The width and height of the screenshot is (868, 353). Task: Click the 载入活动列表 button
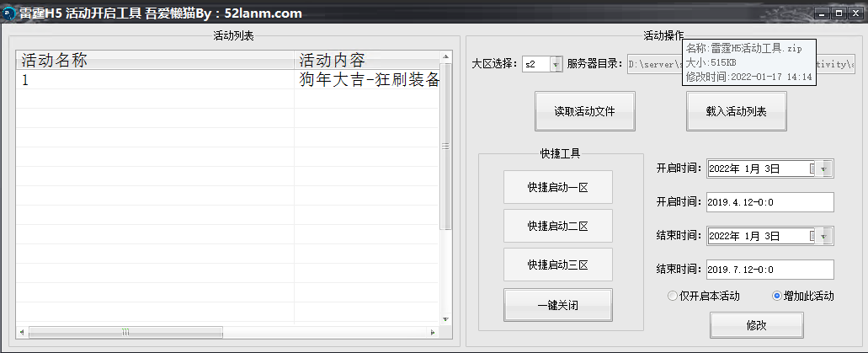click(x=737, y=112)
